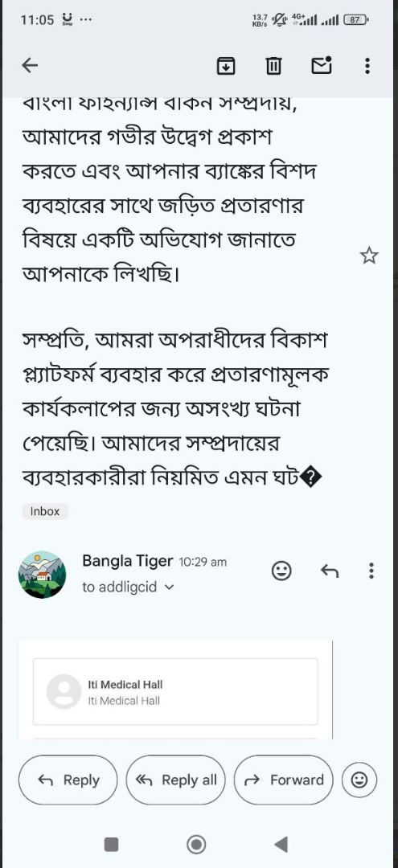Open the emoji reaction button at bottom right
Viewport: 398px width, 868px height.
[359, 780]
